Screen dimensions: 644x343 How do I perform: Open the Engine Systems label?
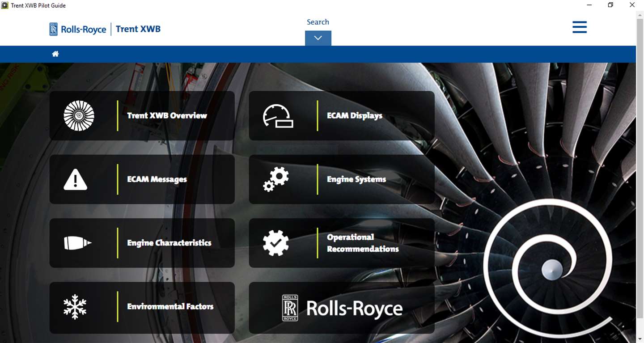(x=356, y=179)
